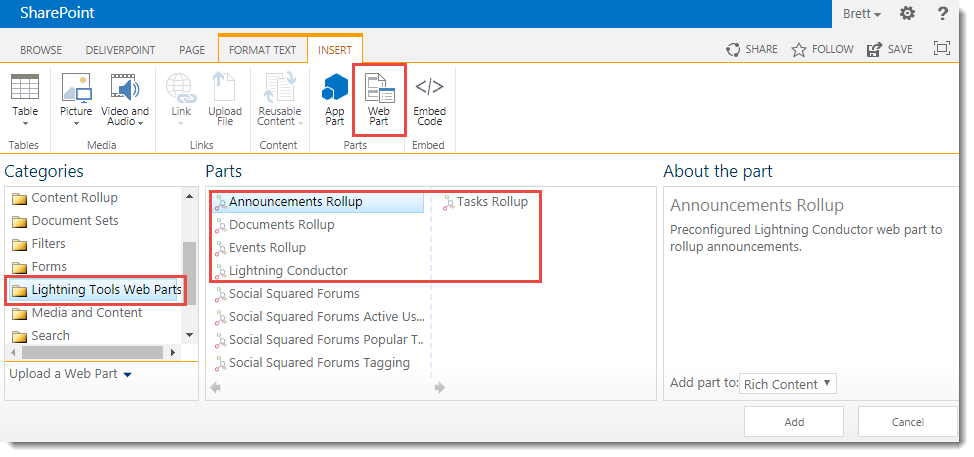Open the Brett user menu

[x=860, y=14]
